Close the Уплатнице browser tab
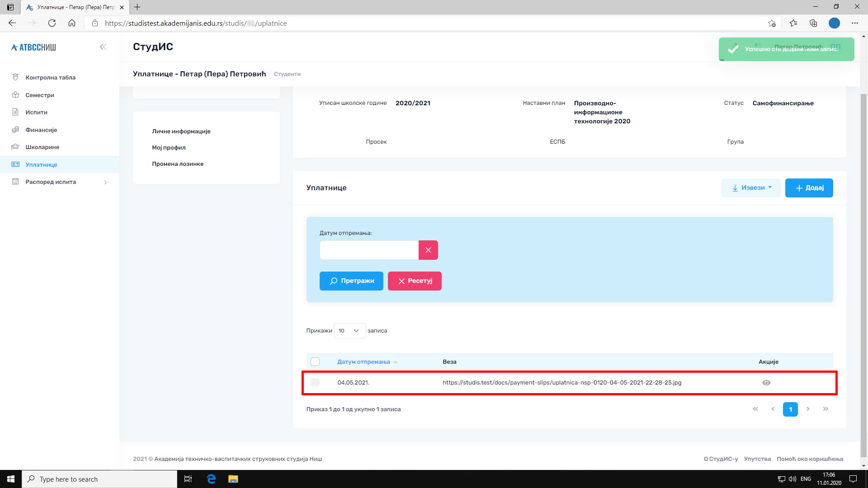Image resolution: width=868 pixels, height=488 pixels. (x=122, y=7)
